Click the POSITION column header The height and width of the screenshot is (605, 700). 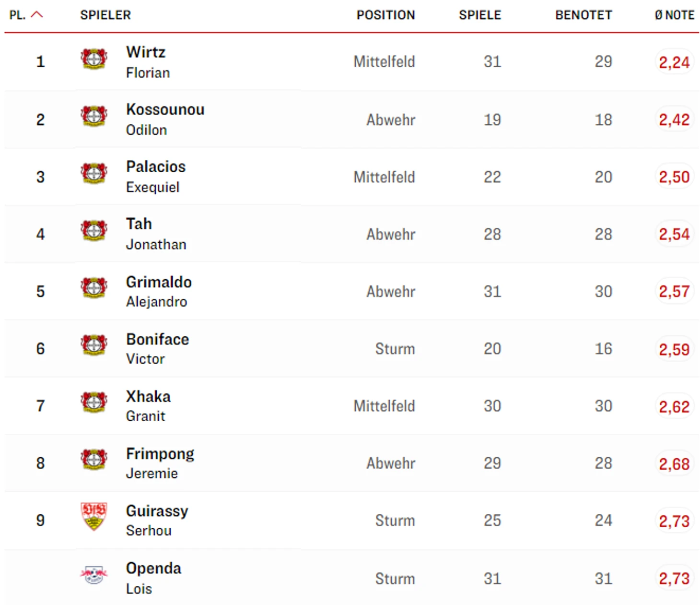[385, 15]
